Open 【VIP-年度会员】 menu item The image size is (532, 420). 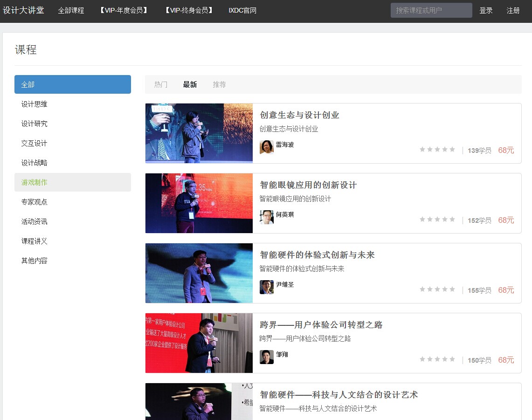coord(124,10)
